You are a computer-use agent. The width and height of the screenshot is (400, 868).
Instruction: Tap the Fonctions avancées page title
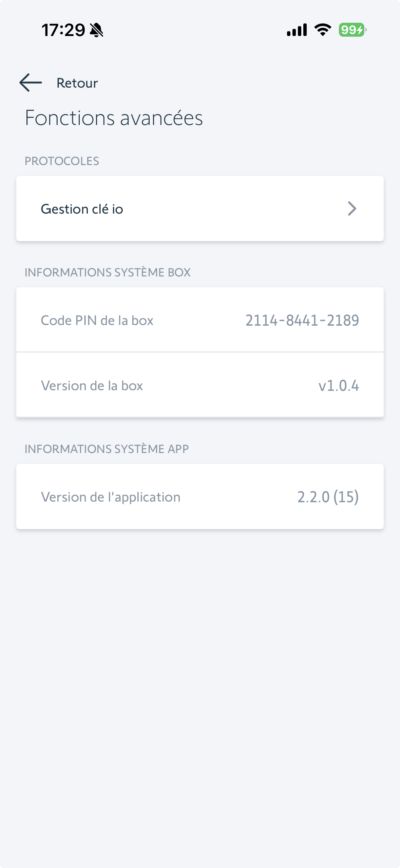[114, 118]
